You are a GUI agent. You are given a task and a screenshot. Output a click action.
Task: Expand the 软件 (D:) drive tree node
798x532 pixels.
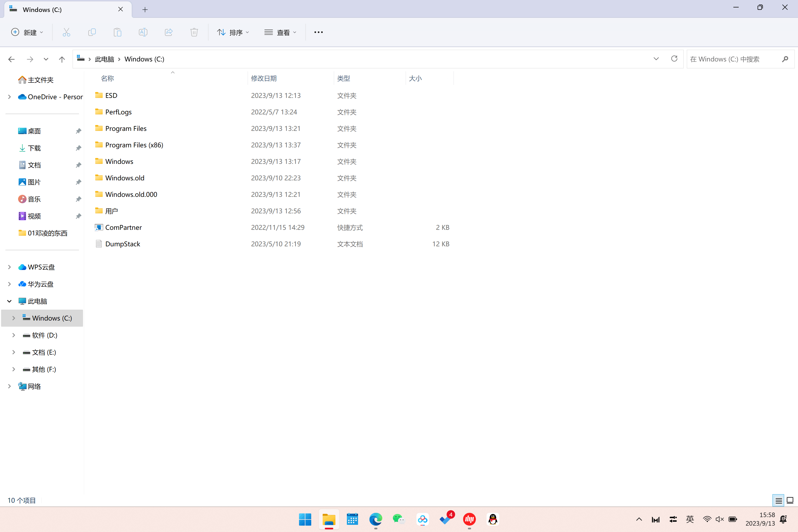point(14,335)
